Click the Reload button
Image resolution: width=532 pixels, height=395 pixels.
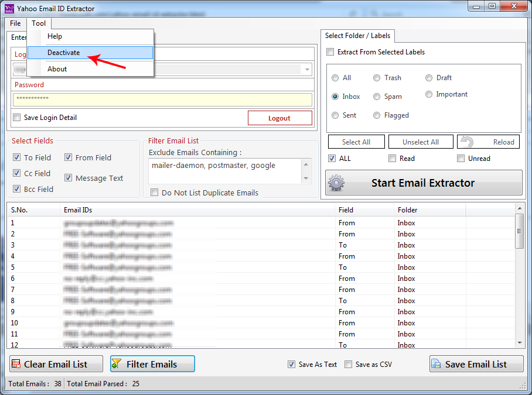[x=488, y=142]
